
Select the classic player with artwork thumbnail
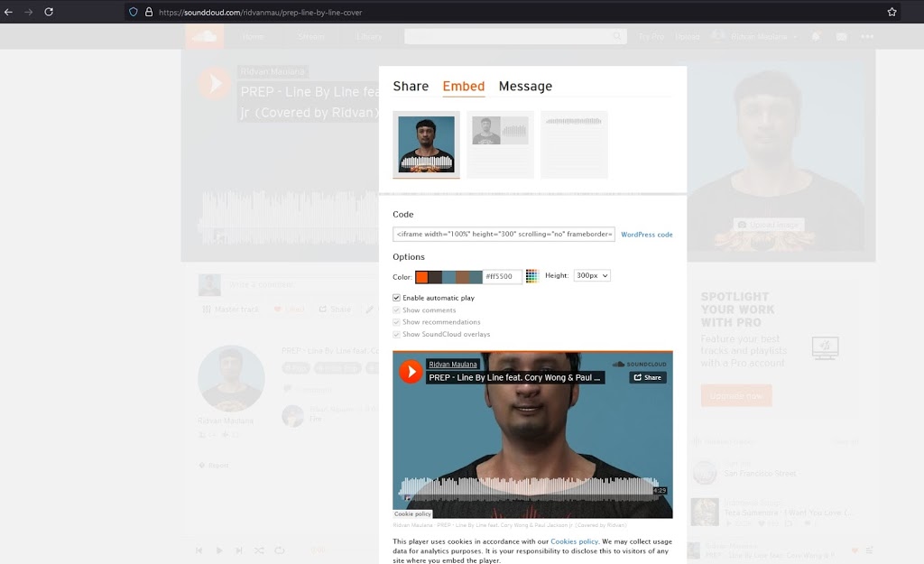500,144
